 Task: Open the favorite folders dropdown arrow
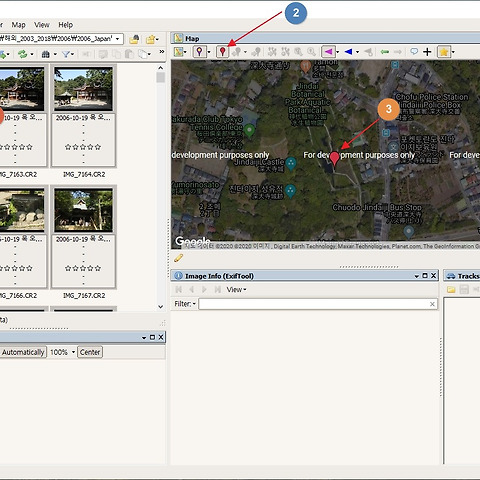[157, 39]
